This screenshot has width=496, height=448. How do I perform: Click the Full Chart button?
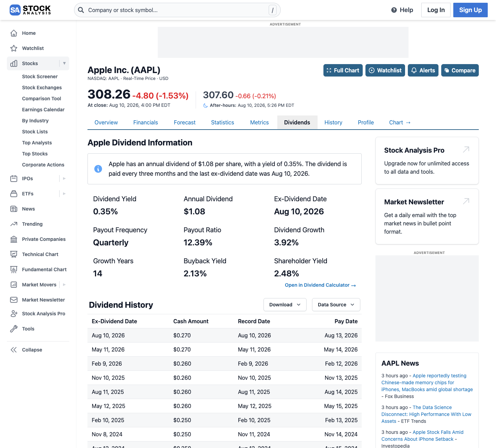coord(343,70)
